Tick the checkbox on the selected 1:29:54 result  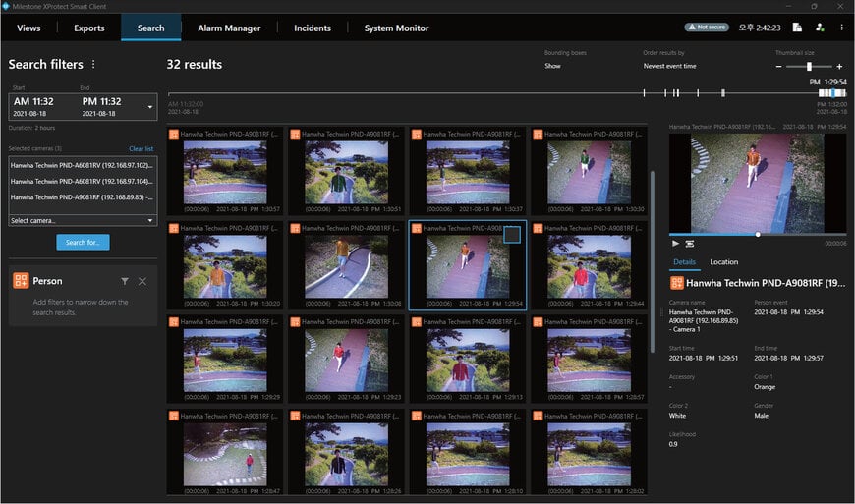512,235
